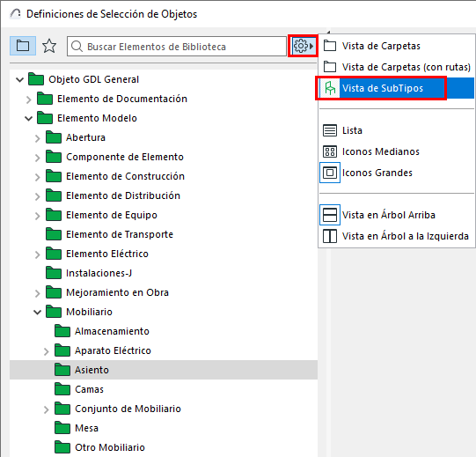Viewport: 476px width, 457px height.
Task: Expand Elemento de Distribución folder
Action: (37, 196)
